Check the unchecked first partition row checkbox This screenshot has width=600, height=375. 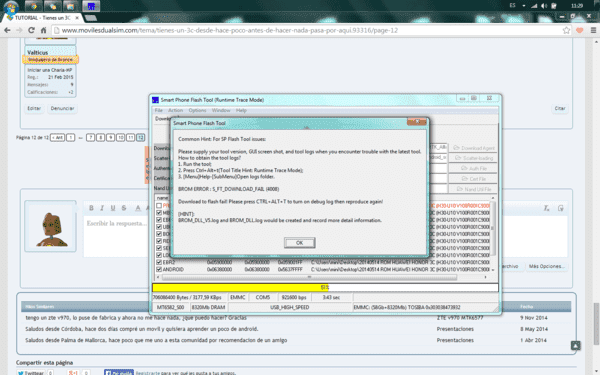[x=159, y=206]
